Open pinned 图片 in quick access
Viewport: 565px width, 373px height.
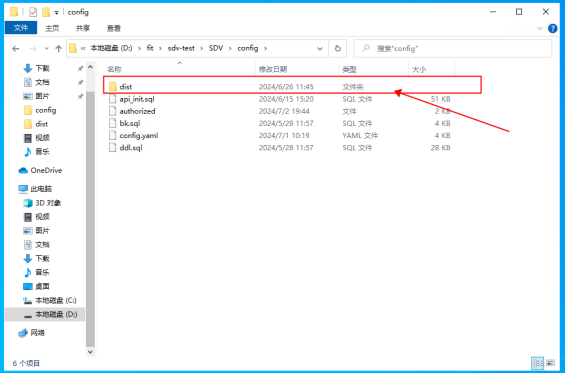pos(43,96)
